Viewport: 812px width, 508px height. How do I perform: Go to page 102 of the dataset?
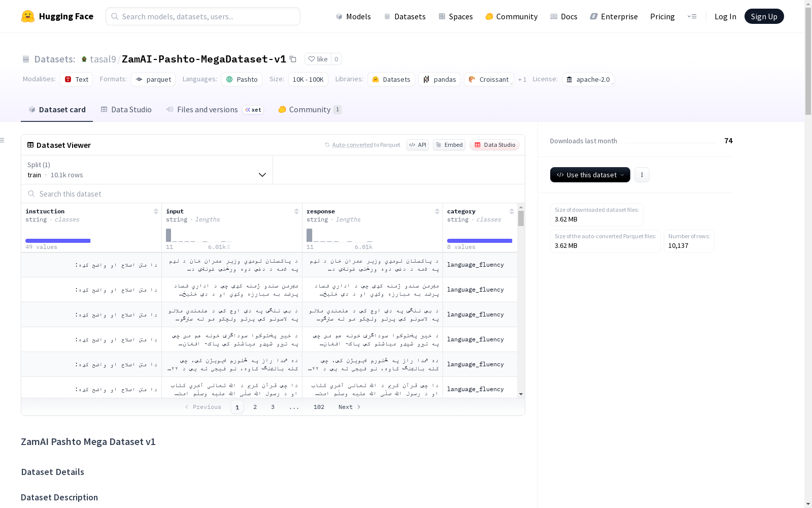319,407
